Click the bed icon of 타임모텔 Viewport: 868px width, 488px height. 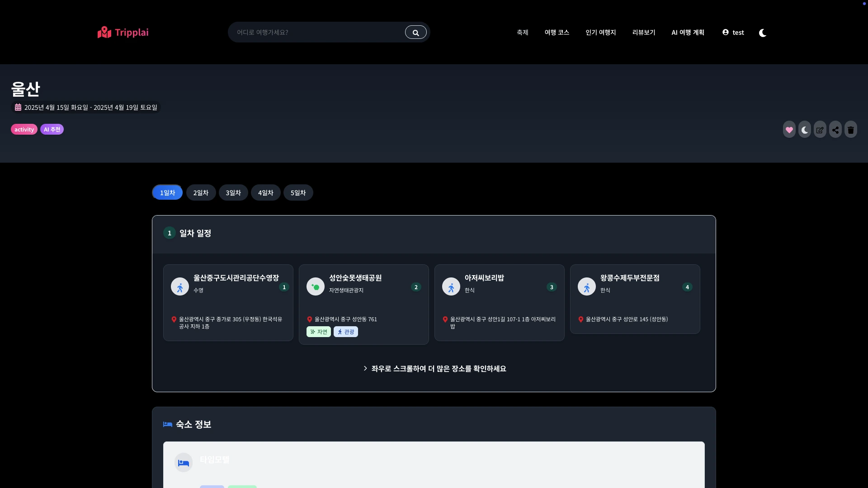point(184,463)
